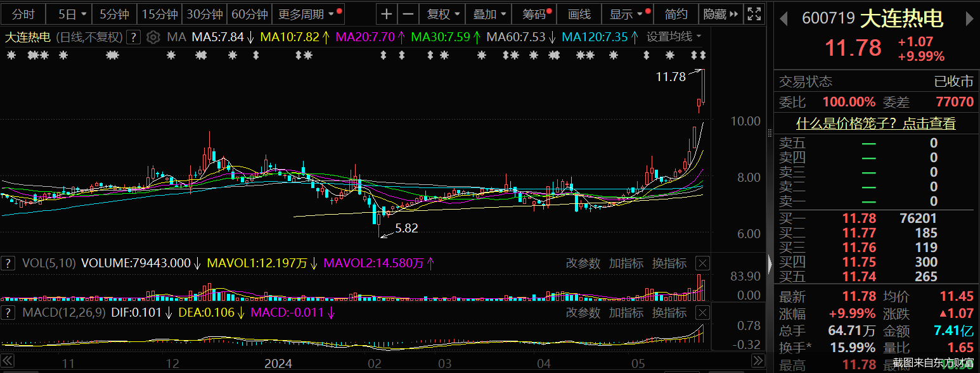Open the 设置均线 moving average dropdown
Image resolution: width=980 pixels, height=373 pixels.
point(674,37)
